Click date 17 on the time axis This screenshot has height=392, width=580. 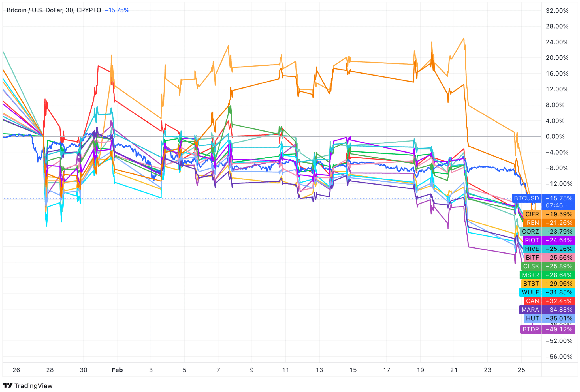[387, 370]
